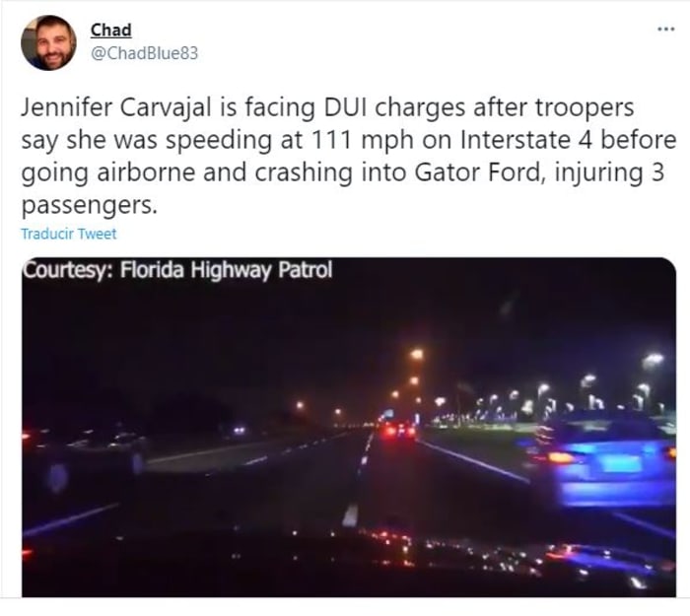Click the Interstate 4 text in tweet
690x616 pixels.
coord(526,140)
